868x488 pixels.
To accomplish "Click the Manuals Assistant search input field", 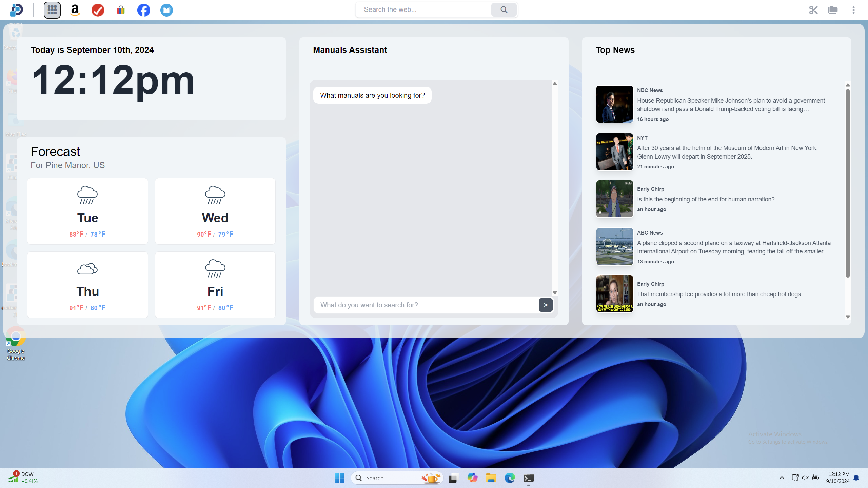I will pyautogui.click(x=425, y=304).
